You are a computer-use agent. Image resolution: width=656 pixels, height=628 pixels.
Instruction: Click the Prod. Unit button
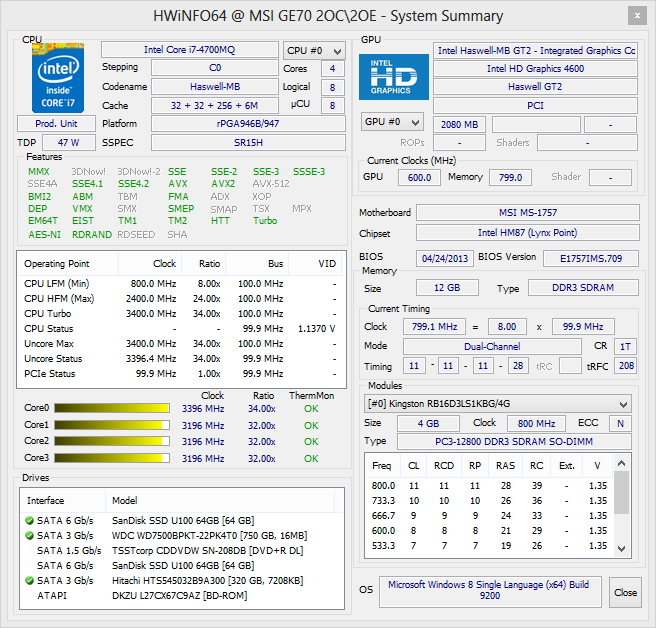[56, 124]
